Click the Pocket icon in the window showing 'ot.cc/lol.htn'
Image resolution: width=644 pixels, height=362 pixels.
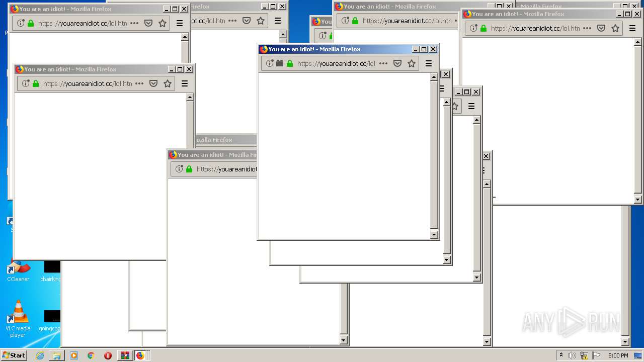tap(247, 21)
